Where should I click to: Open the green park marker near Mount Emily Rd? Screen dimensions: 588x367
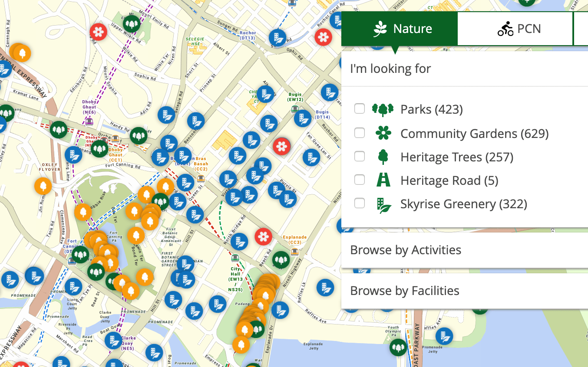pyautogui.click(x=132, y=23)
